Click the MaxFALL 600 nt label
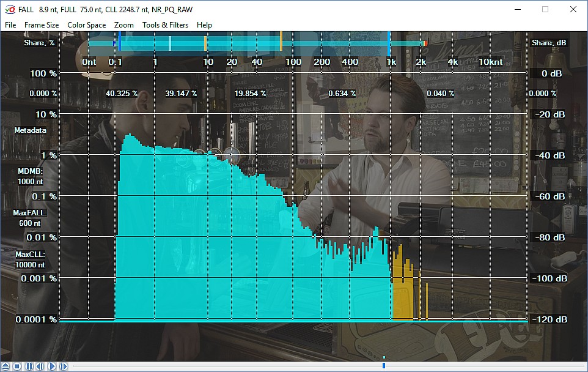The height and width of the screenshot is (372, 588). 30,218
